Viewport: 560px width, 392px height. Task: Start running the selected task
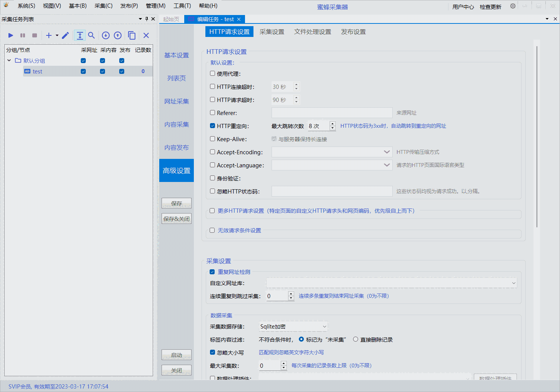pyautogui.click(x=10, y=35)
